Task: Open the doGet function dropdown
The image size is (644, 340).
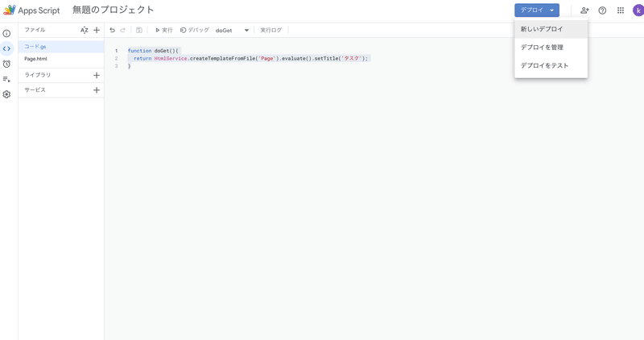Action: click(x=232, y=31)
